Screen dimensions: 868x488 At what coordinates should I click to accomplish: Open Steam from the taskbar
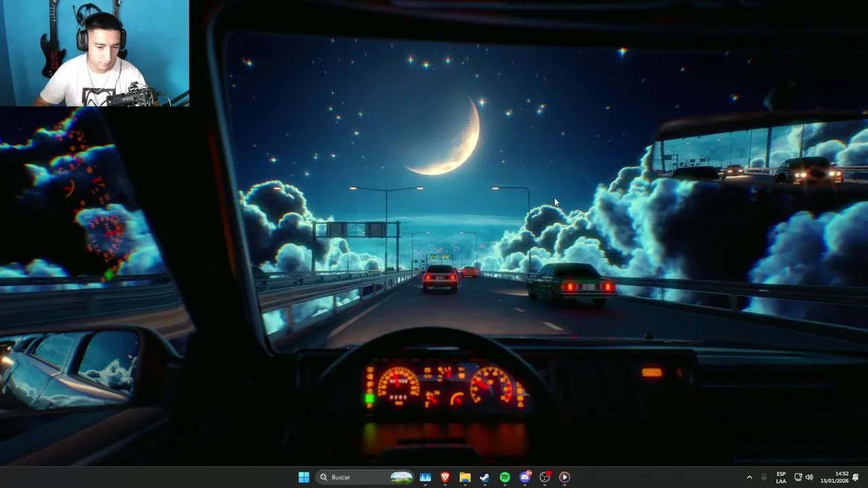click(x=485, y=477)
